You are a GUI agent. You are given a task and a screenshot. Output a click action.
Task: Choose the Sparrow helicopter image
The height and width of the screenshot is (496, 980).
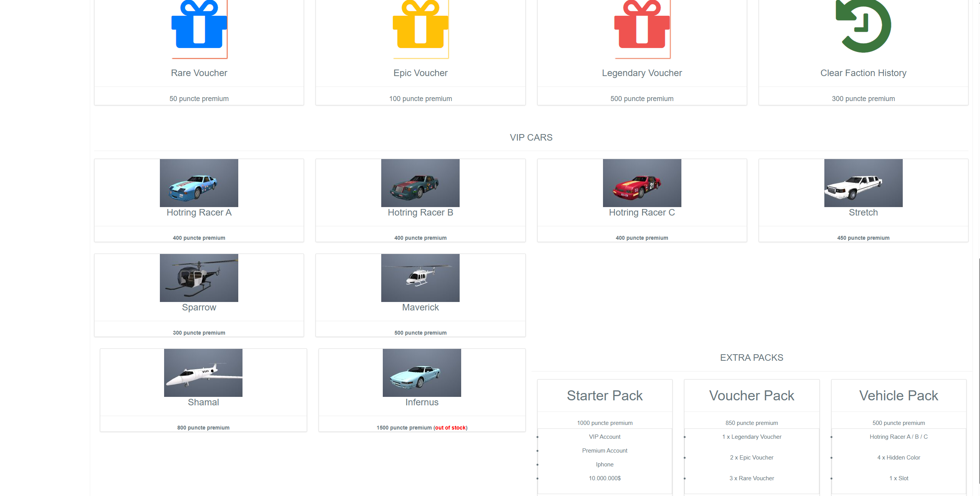(x=199, y=278)
